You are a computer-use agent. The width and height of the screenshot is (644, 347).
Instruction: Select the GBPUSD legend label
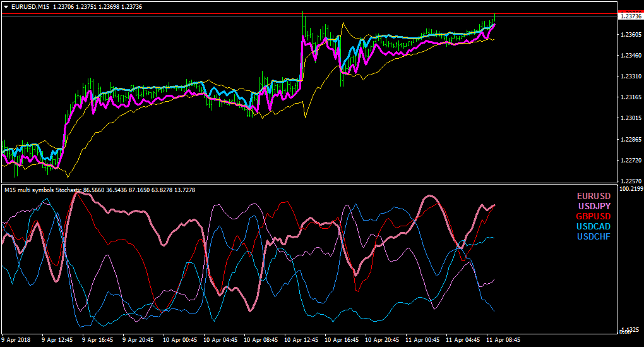593,216
